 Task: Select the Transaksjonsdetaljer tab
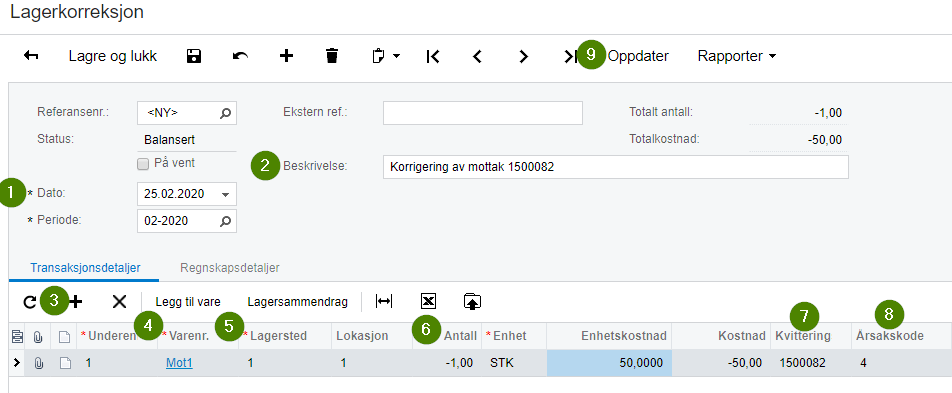pyautogui.click(x=86, y=267)
